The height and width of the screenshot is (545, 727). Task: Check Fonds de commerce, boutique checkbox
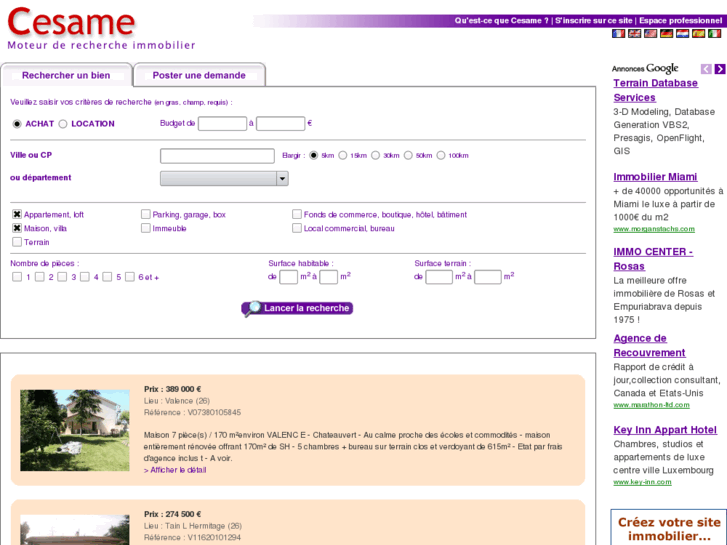(297, 214)
